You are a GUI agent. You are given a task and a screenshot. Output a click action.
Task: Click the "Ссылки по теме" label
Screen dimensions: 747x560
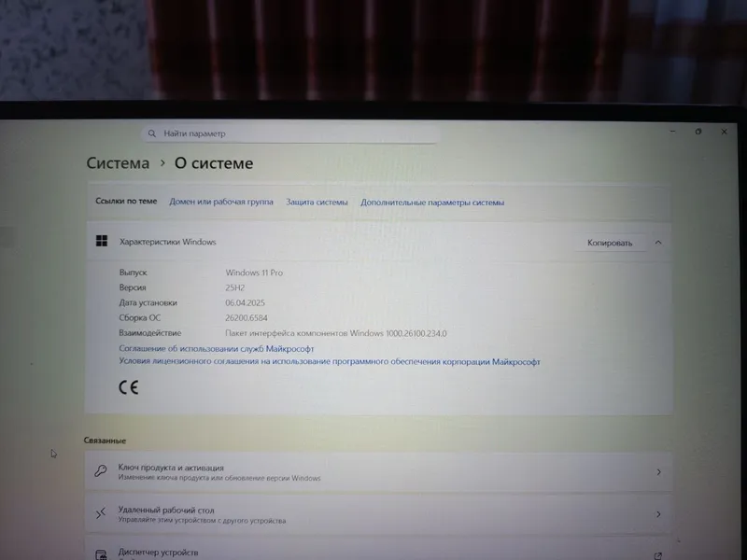126,201
